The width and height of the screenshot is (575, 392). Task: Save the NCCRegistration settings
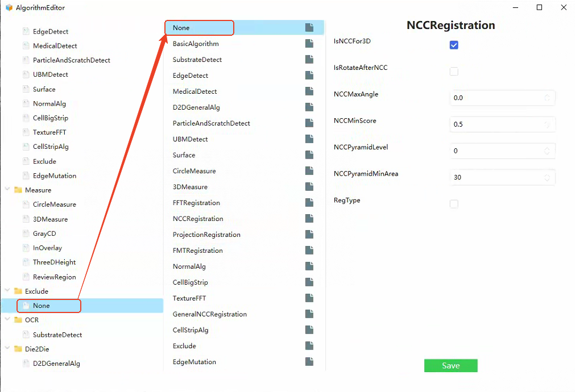(x=450, y=366)
